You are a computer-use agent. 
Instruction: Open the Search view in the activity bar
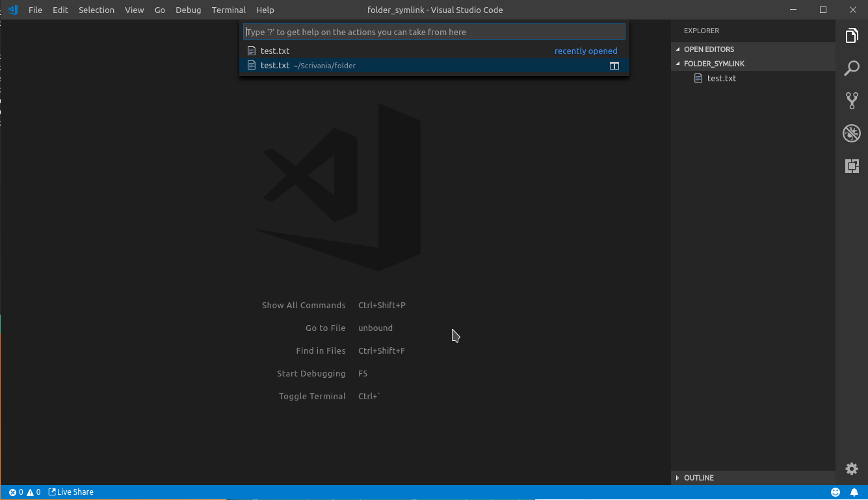pos(852,68)
